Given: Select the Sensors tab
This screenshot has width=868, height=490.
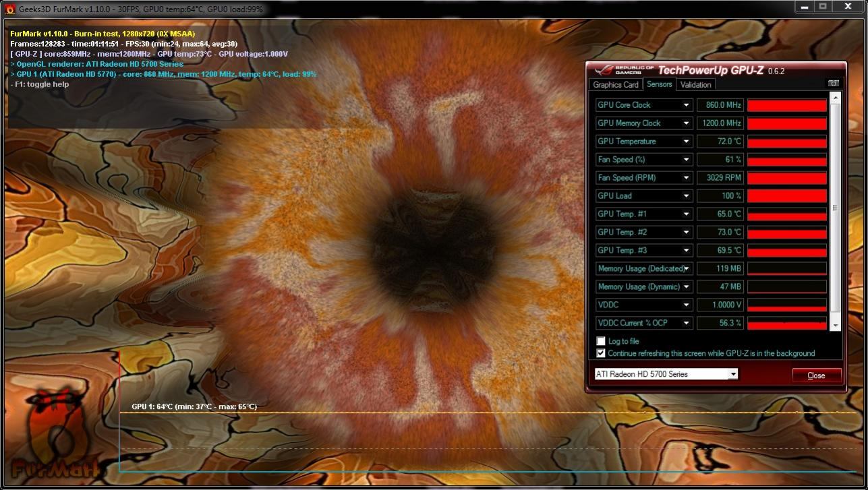Looking at the screenshot, I should tap(659, 84).
